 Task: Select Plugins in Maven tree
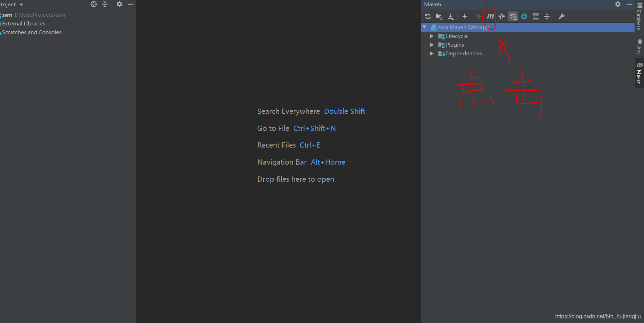coord(455,45)
